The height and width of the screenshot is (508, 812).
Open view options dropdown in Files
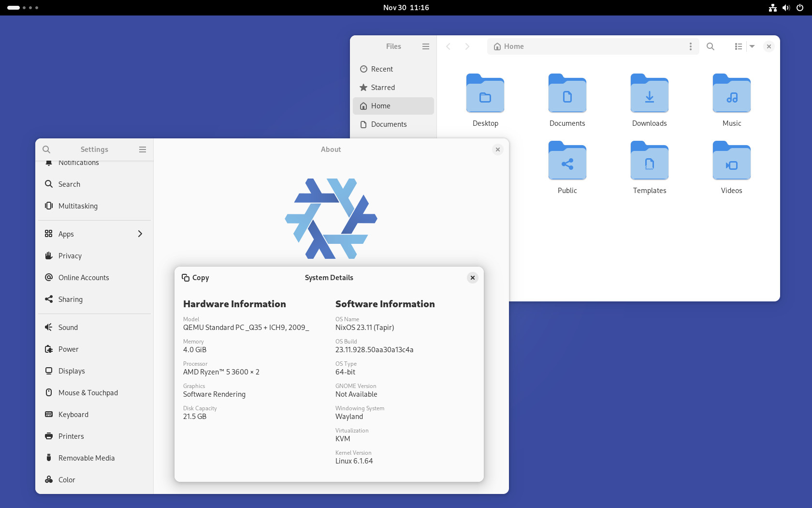tap(752, 46)
